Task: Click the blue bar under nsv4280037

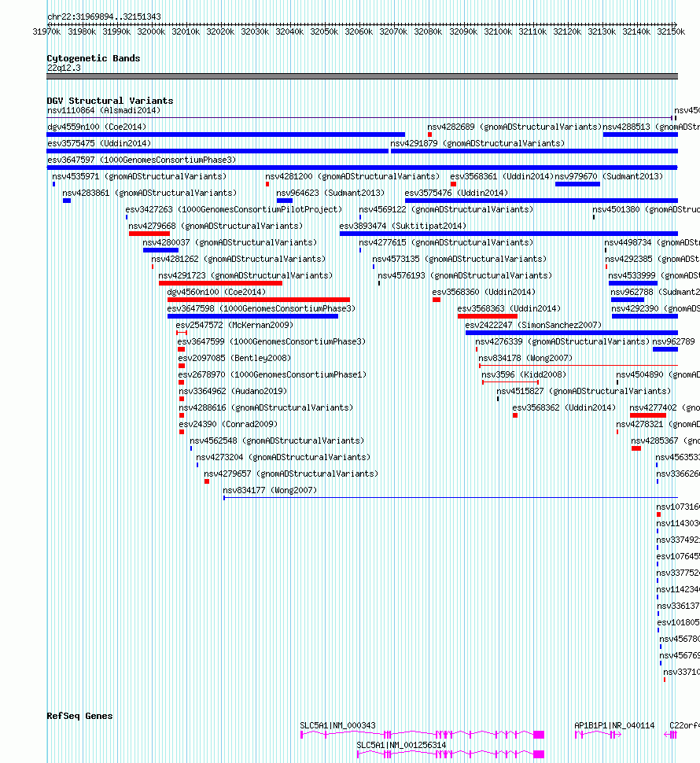Action: coord(160,251)
